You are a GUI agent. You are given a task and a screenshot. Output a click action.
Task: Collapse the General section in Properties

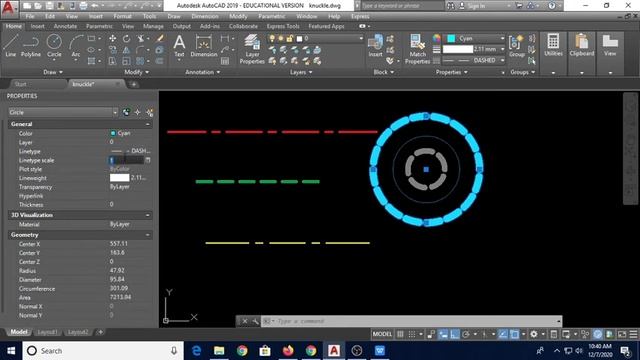coord(148,124)
